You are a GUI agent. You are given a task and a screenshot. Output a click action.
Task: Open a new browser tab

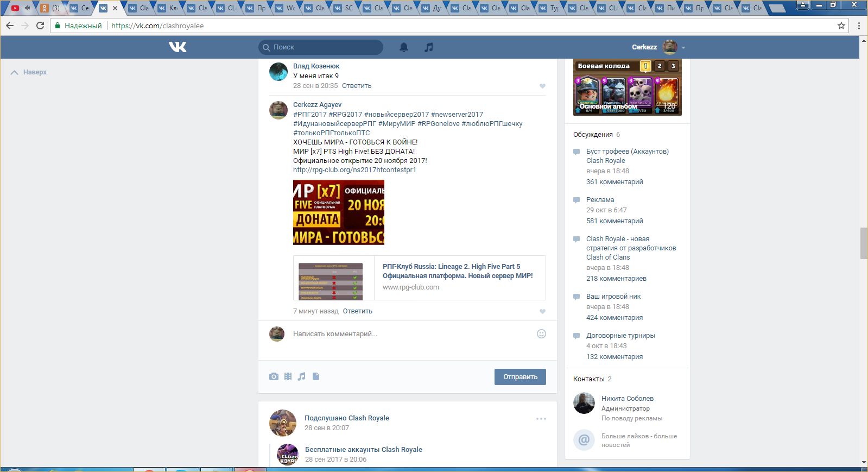click(777, 9)
